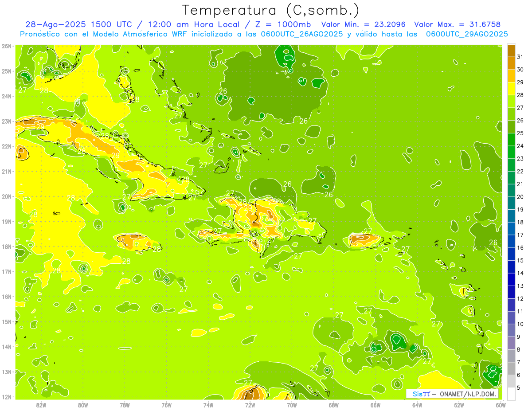Image resolution: width=532 pixels, height=411 pixels.
Task: Pick the yellow legend swatch between 28 and 29
Action: (x=511, y=89)
